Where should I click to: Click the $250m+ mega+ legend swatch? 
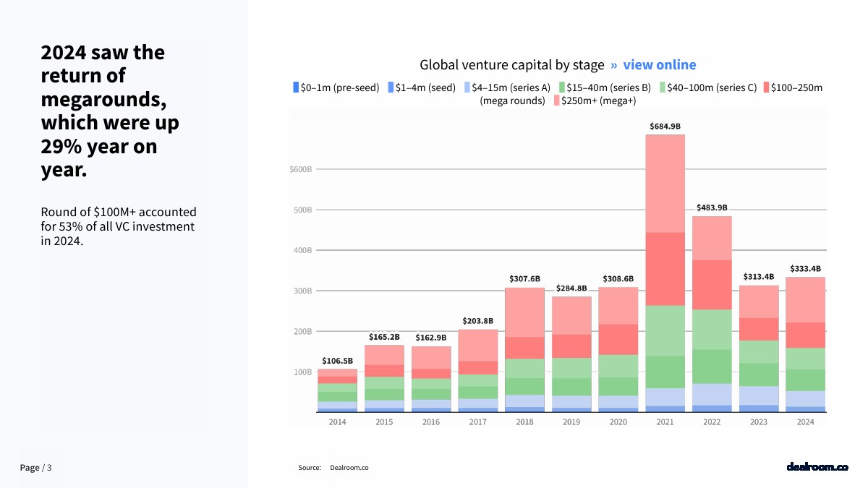tap(557, 101)
